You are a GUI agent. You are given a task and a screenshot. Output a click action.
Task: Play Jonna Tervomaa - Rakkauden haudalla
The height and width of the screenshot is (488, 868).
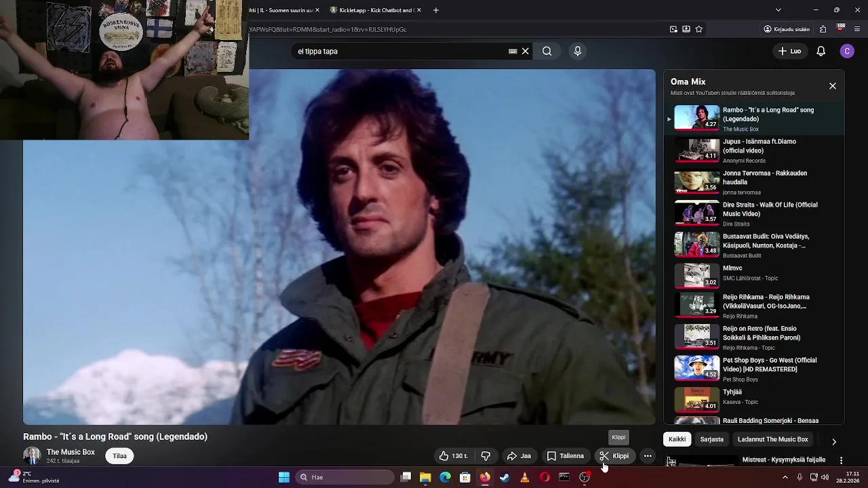[x=754, y=182]
